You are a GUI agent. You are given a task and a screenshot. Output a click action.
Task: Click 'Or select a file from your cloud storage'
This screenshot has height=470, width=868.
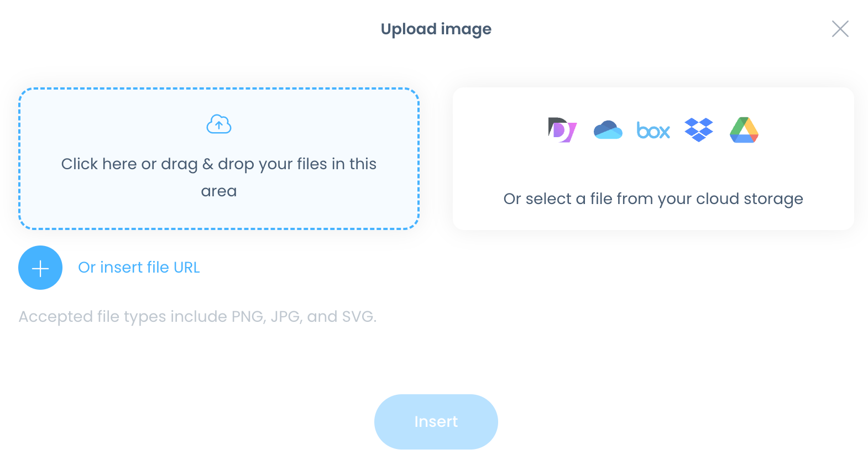(653, 199)
